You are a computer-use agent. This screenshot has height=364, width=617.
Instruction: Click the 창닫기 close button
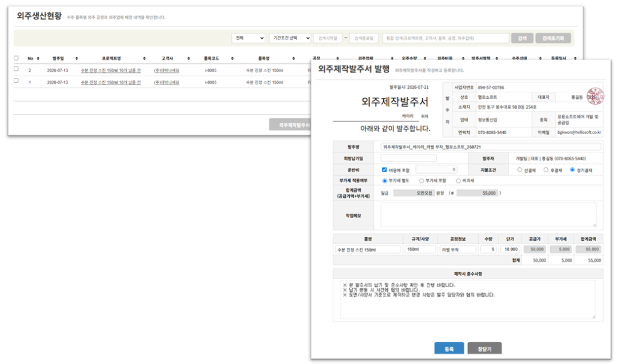[x=485, y=349]
